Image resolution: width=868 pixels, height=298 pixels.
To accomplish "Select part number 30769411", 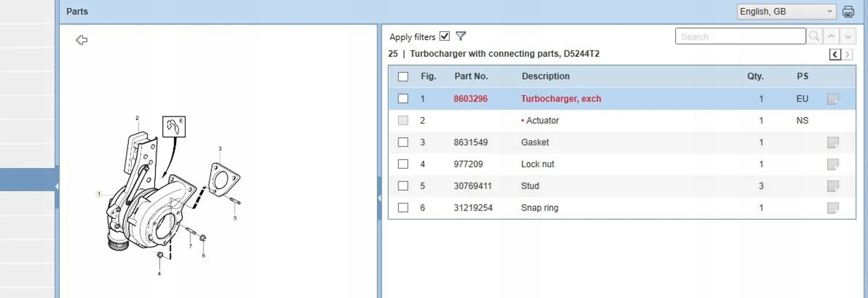I will pyautogui.click(x=473, y=186).
